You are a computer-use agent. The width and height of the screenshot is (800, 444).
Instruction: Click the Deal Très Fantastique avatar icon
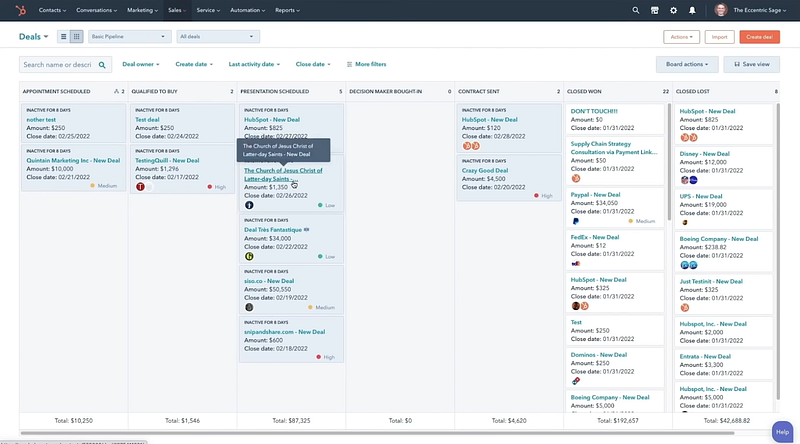click(x=249, y=256)
